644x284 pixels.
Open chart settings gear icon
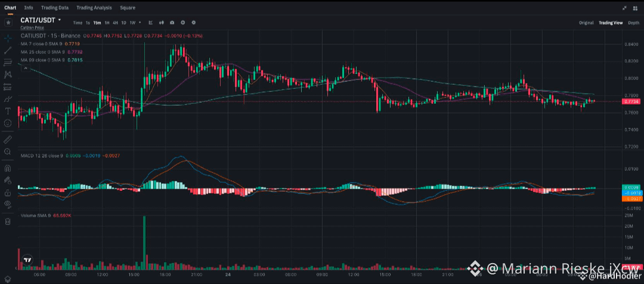point(193,23)
